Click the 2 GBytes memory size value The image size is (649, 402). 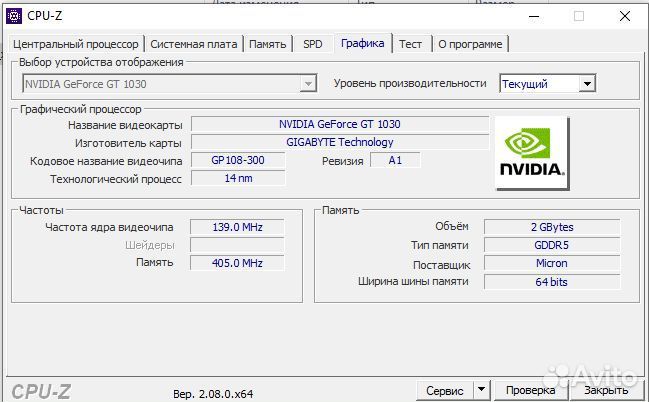(x=552, y=227)
